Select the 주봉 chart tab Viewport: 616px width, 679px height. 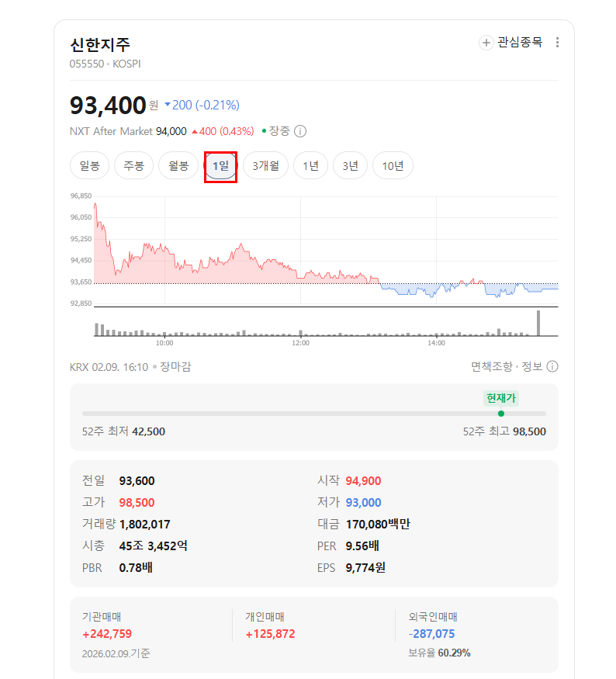(133, 165)
